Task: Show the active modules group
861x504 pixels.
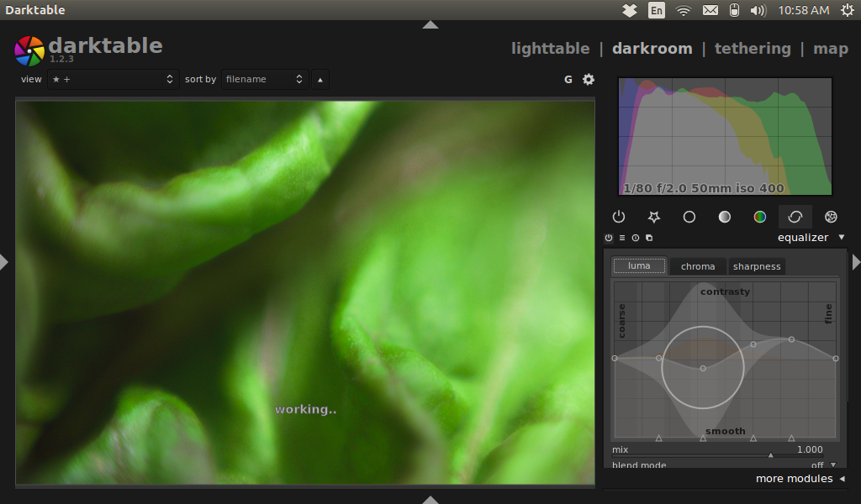Action: (x=619, y=217)
